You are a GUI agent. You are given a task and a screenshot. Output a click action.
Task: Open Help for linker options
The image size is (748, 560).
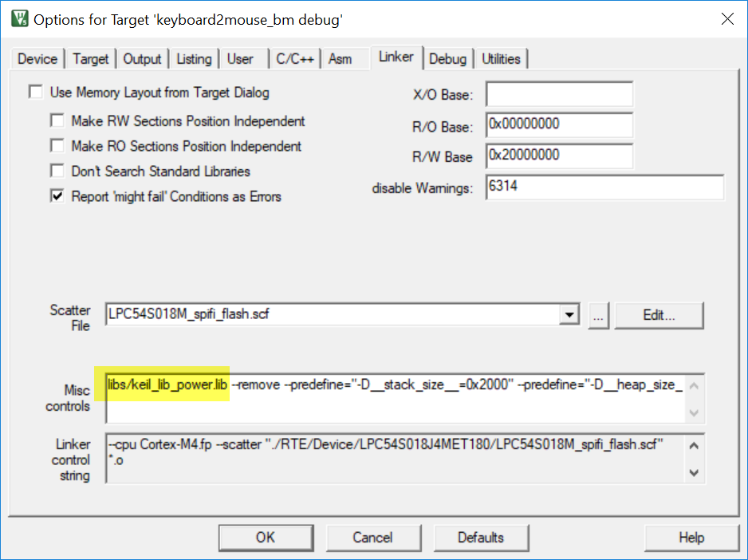tap(691, 538)
